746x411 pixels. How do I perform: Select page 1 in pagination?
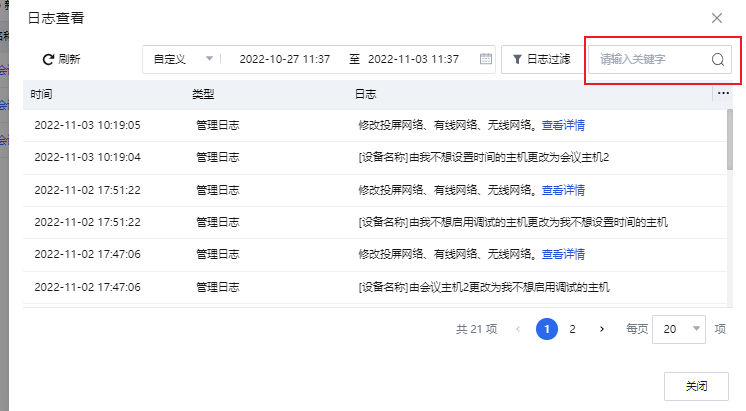tap(546, 328)
